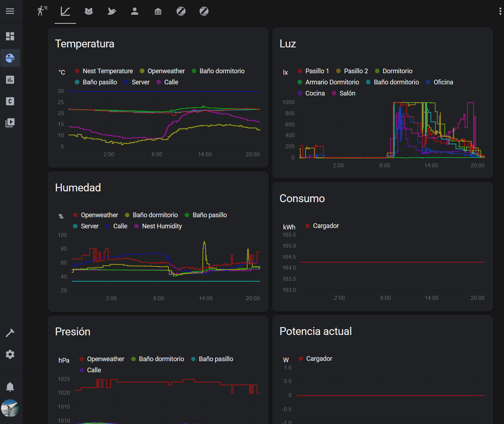Image resolution: width=504 pixels, height=424 pixels.
Task: Toggle Calle series in Presión legend
Action: point(90,370)
